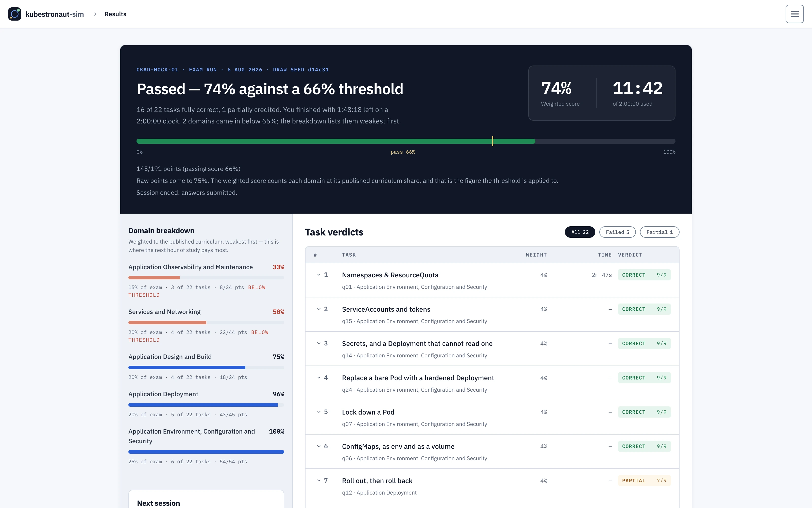Click the pass 66% threshold marker

493,141
